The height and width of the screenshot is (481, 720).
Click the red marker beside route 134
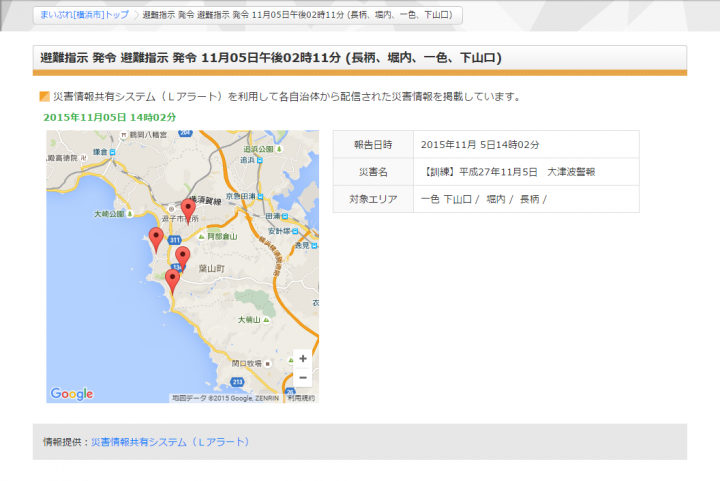click(x=182, y=258)
